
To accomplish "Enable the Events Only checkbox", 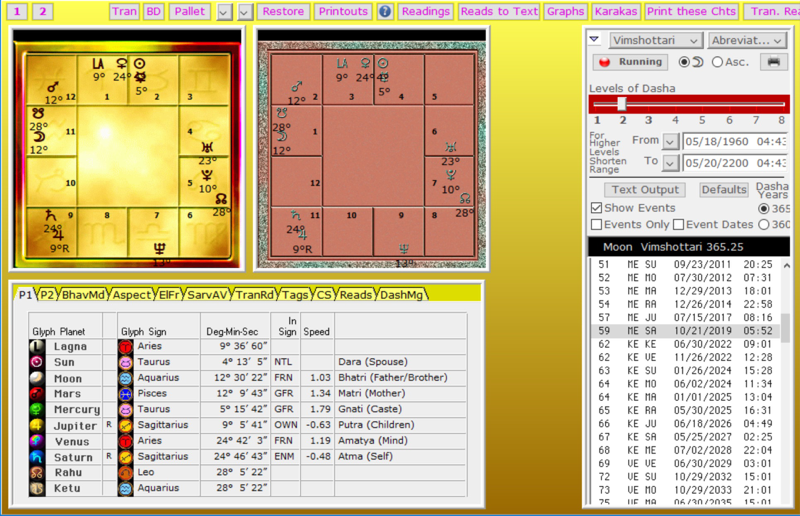I will pyautogui.click(x=596, y=225).
